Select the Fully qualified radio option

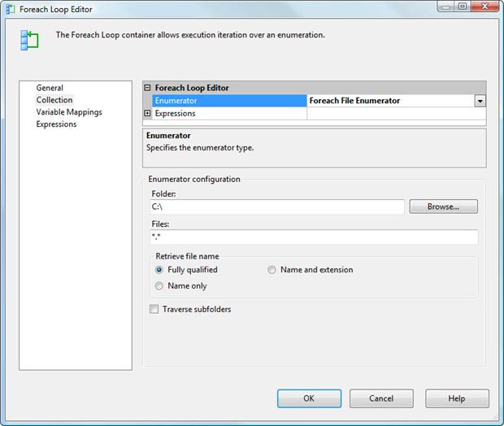pos(159,270)
